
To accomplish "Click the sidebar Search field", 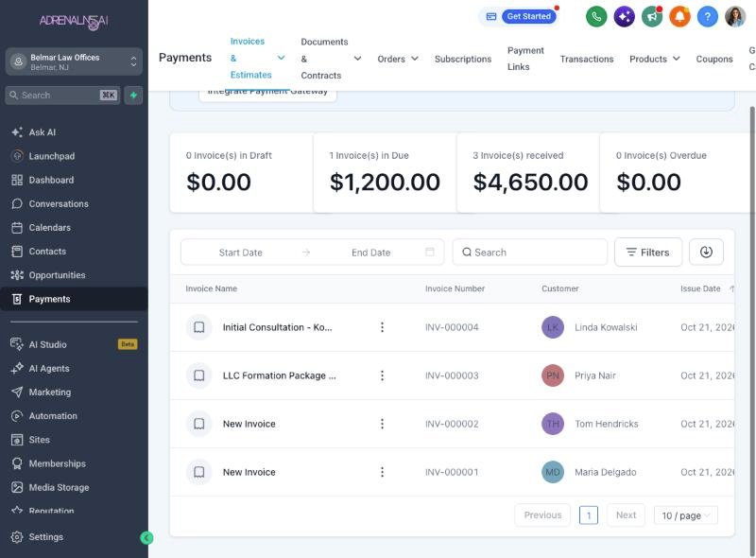I will [x=62, y=96].
